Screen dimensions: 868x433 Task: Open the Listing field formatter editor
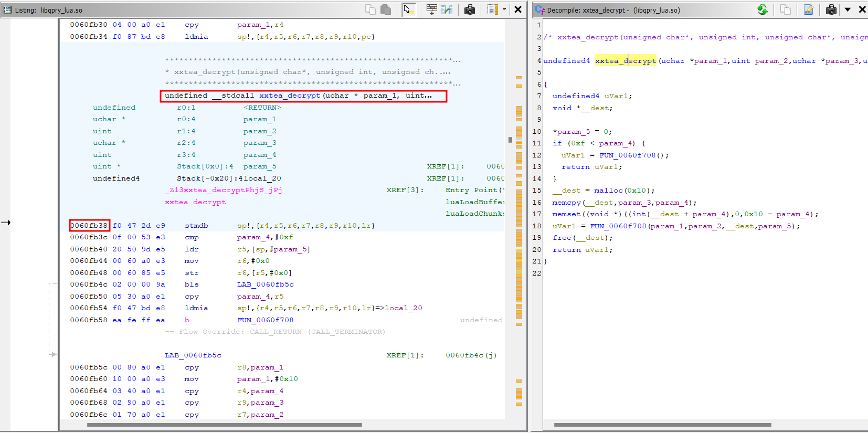(432, 9)
